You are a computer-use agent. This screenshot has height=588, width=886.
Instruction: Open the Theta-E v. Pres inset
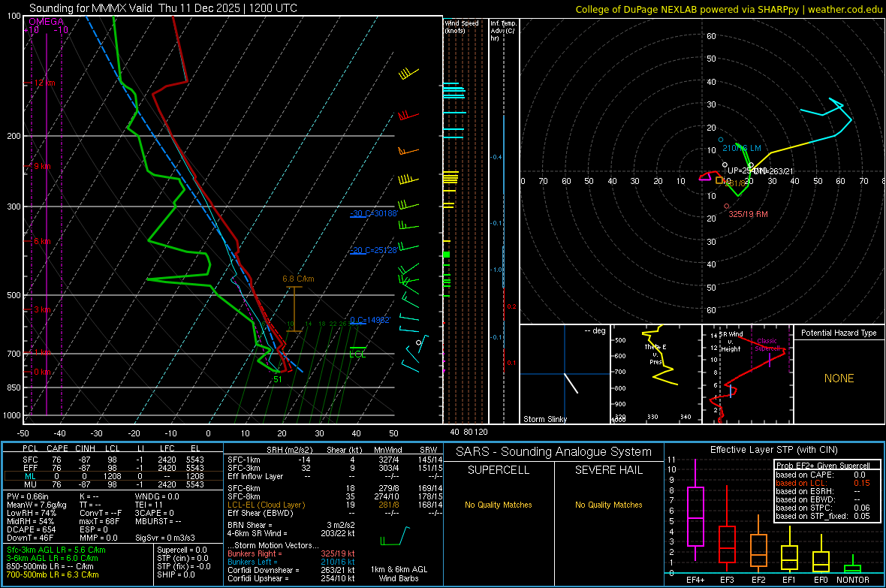656,374
